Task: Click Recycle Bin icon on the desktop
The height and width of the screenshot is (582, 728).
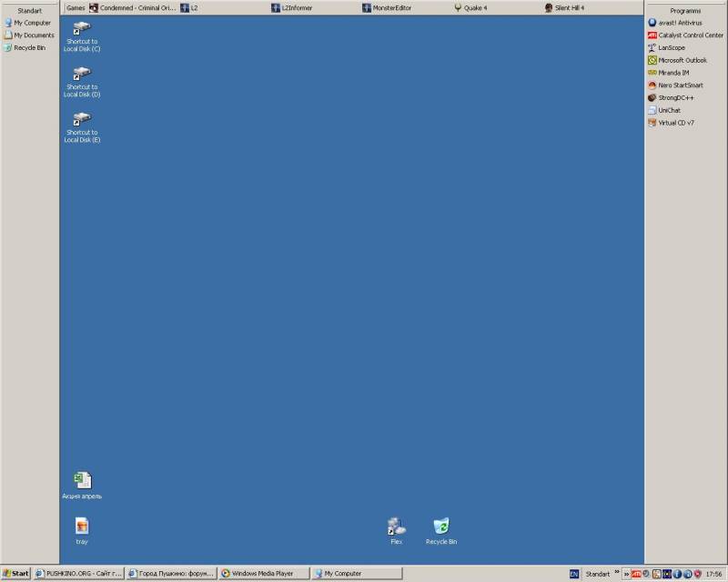Action: click(441, 527)
